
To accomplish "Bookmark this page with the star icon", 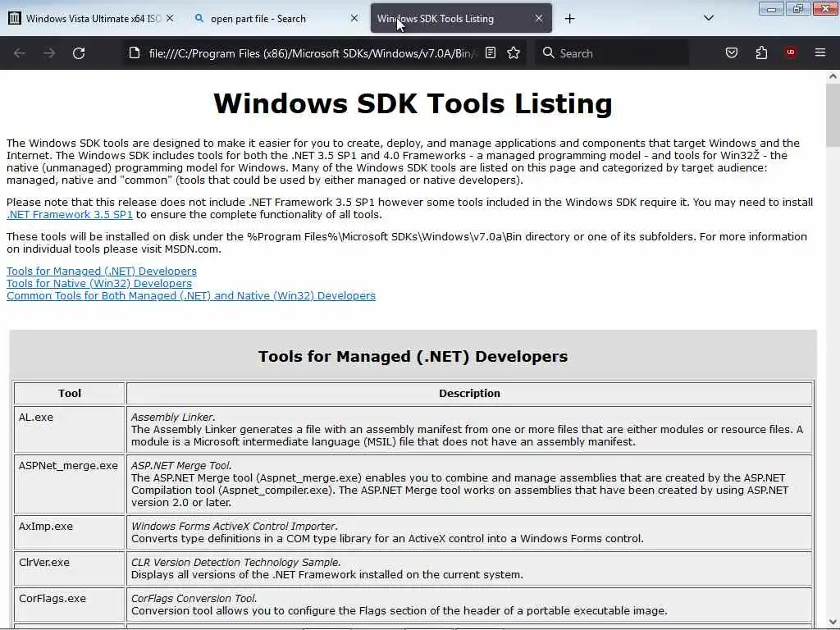I will point(514,52).
